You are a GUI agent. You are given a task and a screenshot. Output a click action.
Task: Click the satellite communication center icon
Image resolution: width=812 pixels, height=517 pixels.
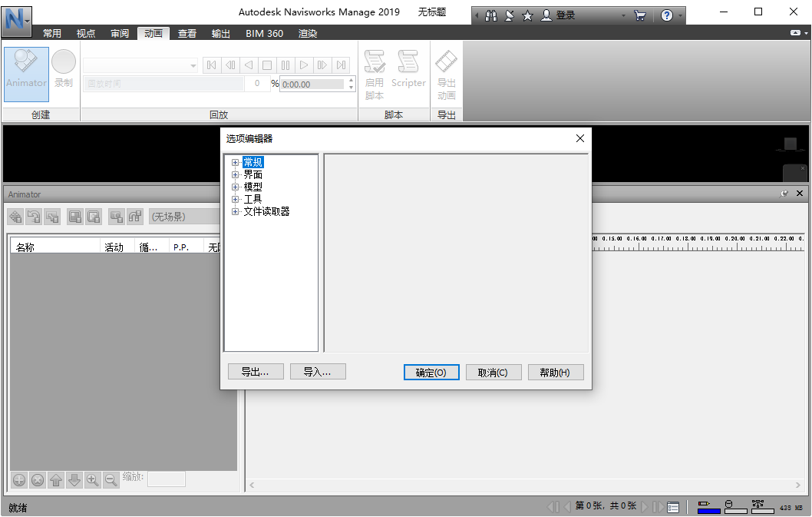tap(510, 15)
